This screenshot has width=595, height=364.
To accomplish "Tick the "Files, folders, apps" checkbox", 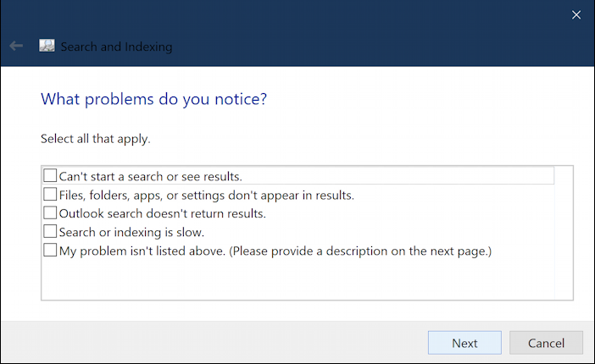I will [x=50, y=195].
